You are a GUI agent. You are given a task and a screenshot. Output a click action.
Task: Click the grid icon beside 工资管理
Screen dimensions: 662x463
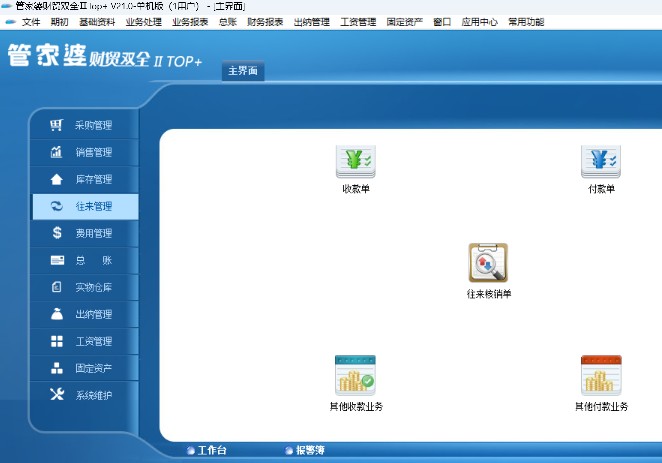[x=57, y=341]
